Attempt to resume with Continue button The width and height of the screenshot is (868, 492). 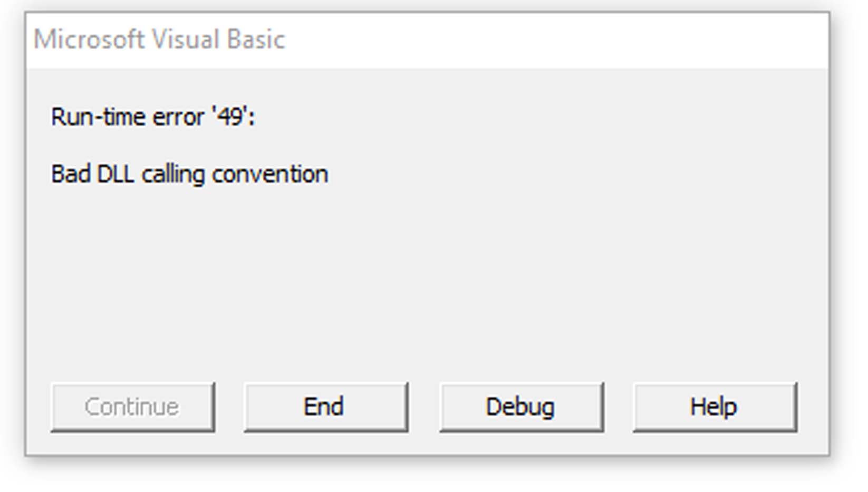point(132,406)
